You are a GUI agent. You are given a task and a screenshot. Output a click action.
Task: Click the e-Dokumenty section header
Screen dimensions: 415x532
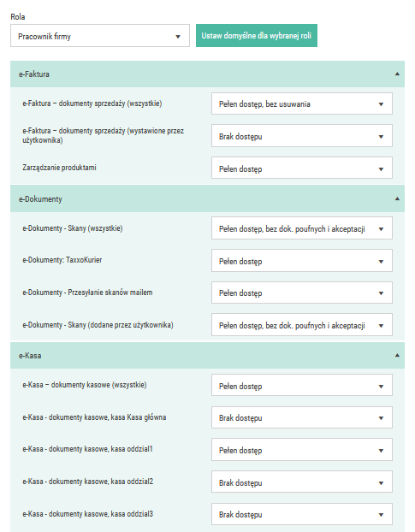coord(207,198)
